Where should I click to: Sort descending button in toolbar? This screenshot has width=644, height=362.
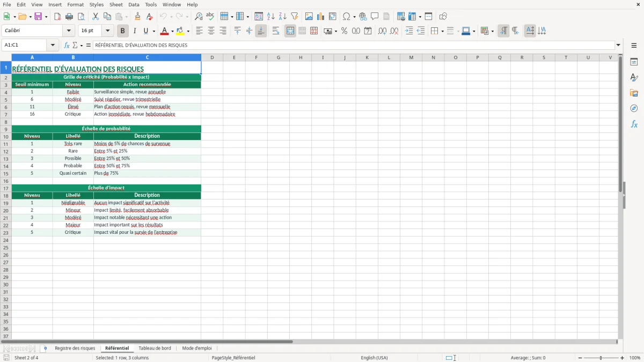tap(282, 17)
